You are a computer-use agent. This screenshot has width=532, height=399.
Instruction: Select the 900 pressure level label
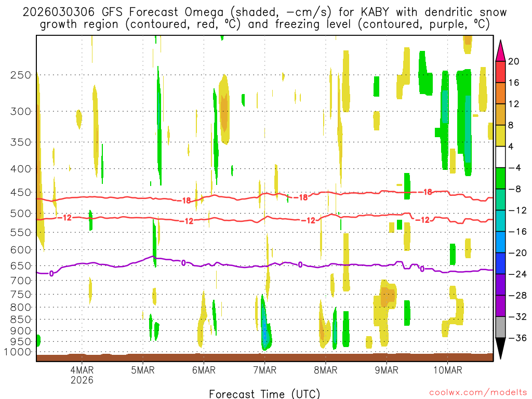[21, 331]
